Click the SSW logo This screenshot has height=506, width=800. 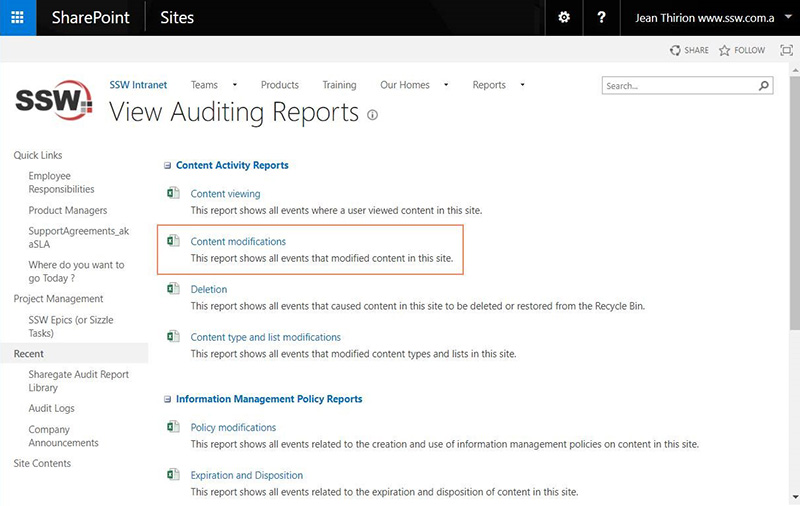click(x=54, y=101)
